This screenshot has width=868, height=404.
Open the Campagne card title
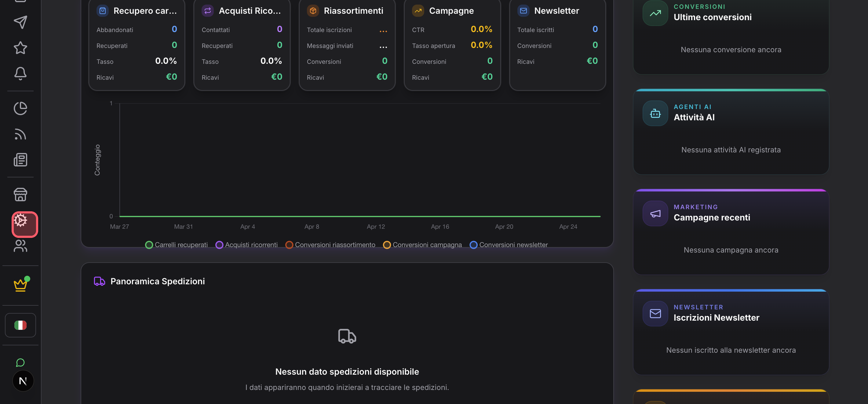click(451, 11)
